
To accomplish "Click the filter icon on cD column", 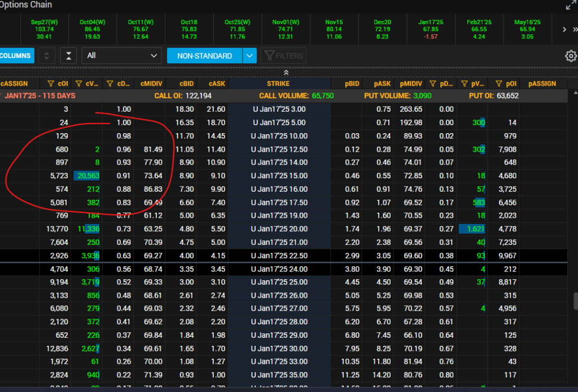I will (110, 84).
